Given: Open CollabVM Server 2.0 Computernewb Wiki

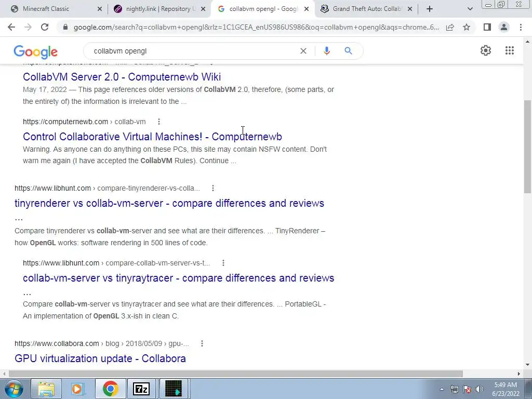Looking at the screenshot, I should (x=122, y=77).
